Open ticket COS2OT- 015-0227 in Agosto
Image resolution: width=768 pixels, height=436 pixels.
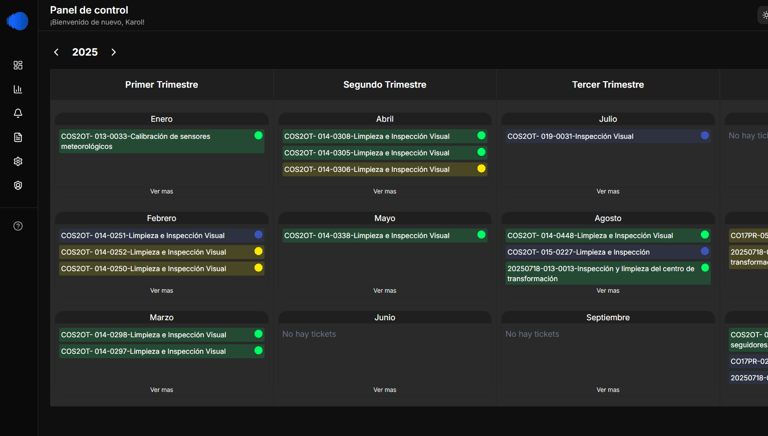[x=608, y=252]
